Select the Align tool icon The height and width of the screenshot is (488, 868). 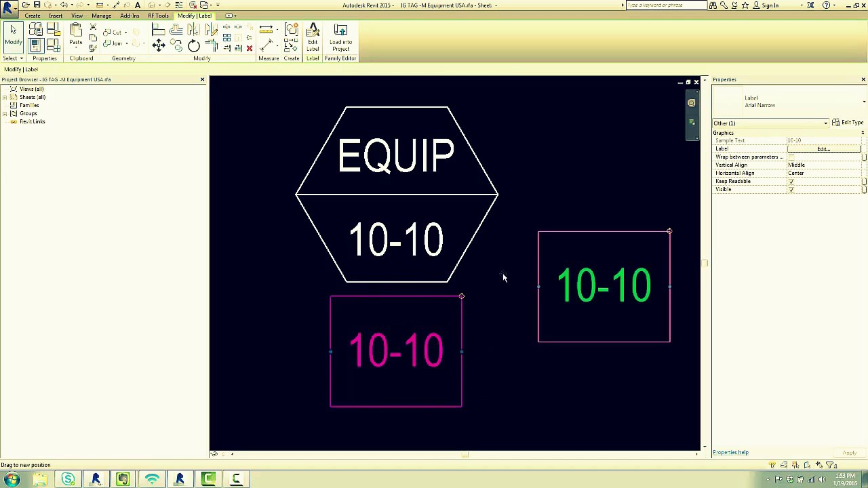click(159, 30)
